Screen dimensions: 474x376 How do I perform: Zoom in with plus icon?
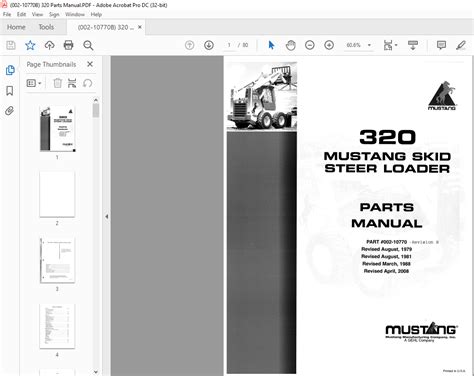click(329, 45)
